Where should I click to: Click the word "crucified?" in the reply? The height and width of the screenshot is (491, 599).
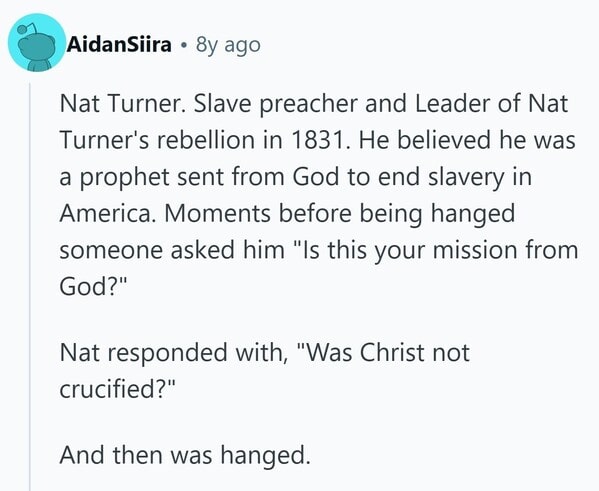117,389
